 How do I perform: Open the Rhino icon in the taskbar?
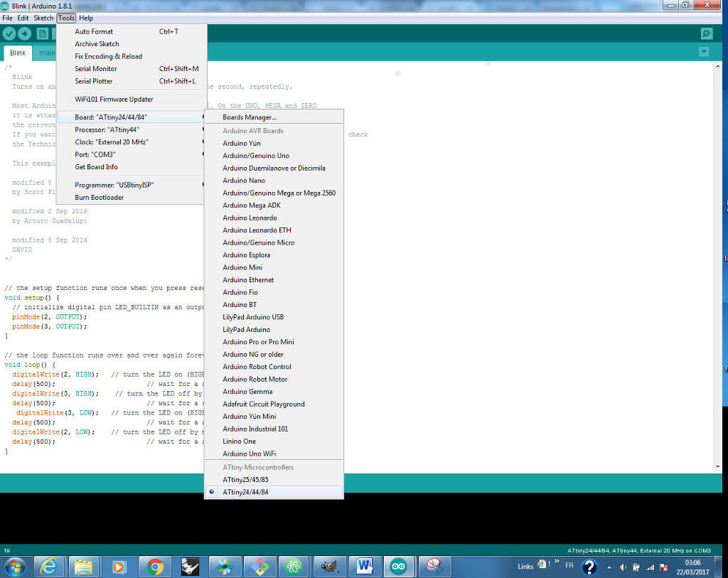tap(190, 567)
